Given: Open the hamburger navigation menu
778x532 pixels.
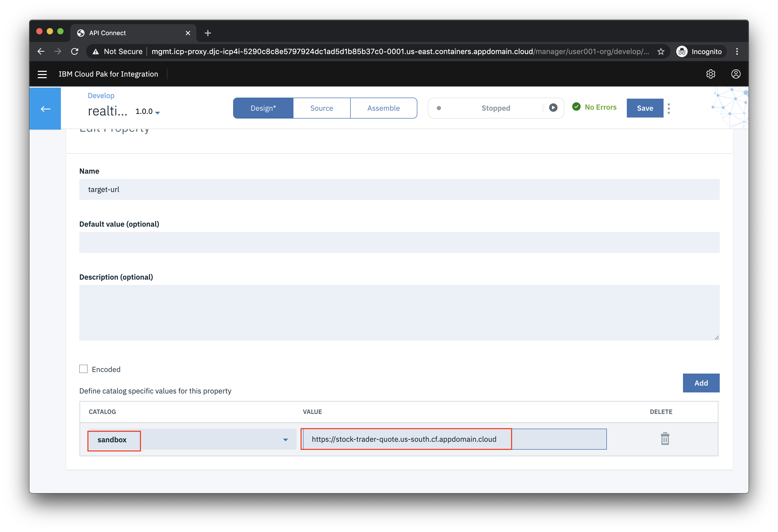Looking at the screenshot, I should (42, 74).
